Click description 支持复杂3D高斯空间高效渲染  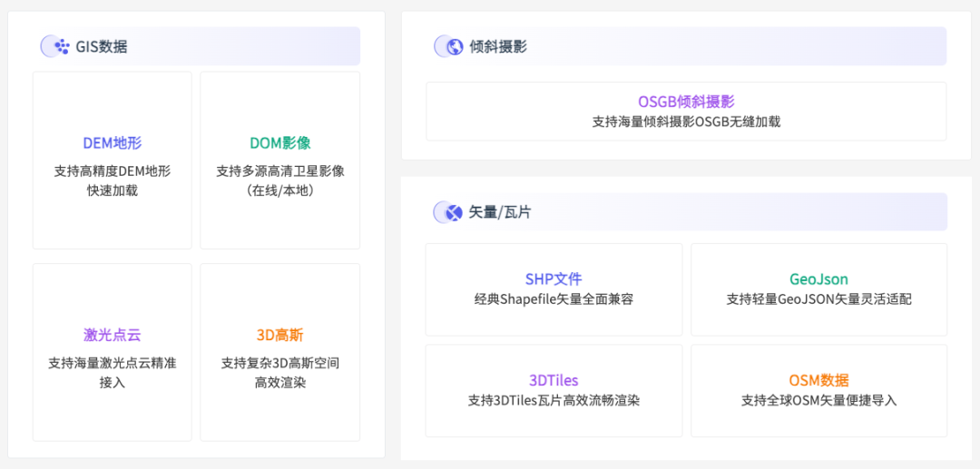[x=280, y=372]
